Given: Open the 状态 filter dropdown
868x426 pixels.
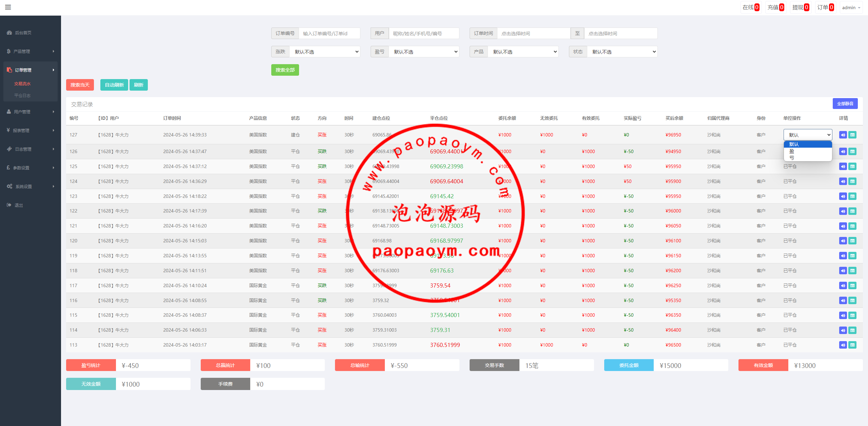Looking at the screenshot, I should 622,52.
